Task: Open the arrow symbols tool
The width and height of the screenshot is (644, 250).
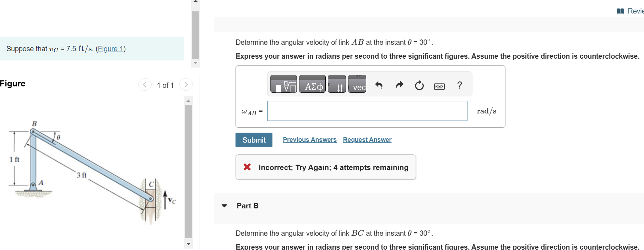Action: pos(336,84)
